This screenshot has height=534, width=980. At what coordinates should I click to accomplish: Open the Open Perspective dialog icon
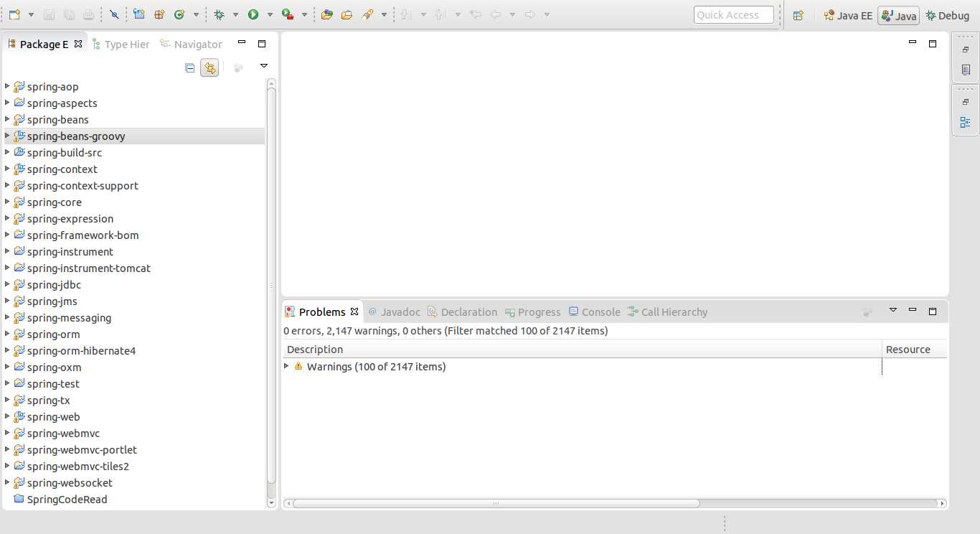(x=798, y=15)
